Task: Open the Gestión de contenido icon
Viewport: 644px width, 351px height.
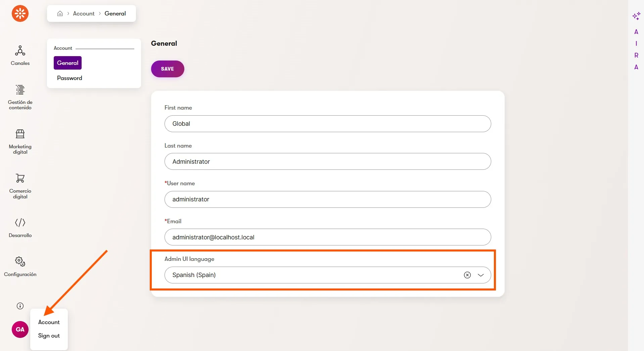Action: [x=20, y=90]
